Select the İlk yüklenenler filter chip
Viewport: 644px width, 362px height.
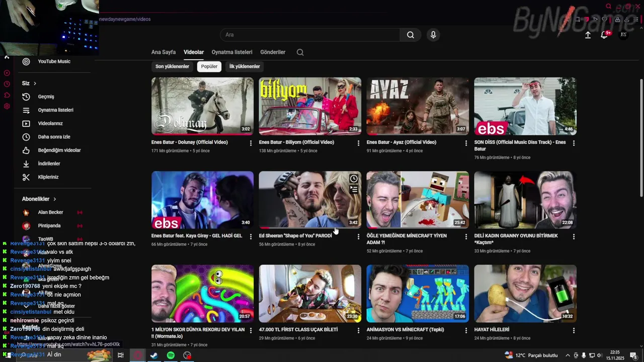pyautogui.click(x=245, y=66)
